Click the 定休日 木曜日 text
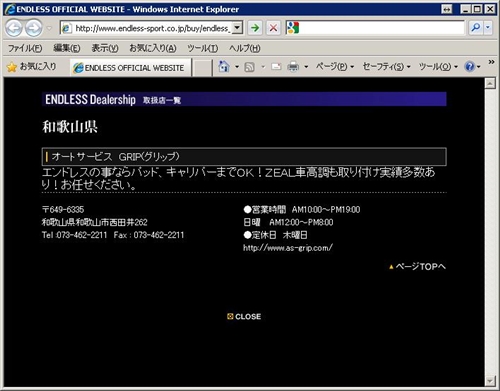The image size is (500, 391). click(275, 235)
